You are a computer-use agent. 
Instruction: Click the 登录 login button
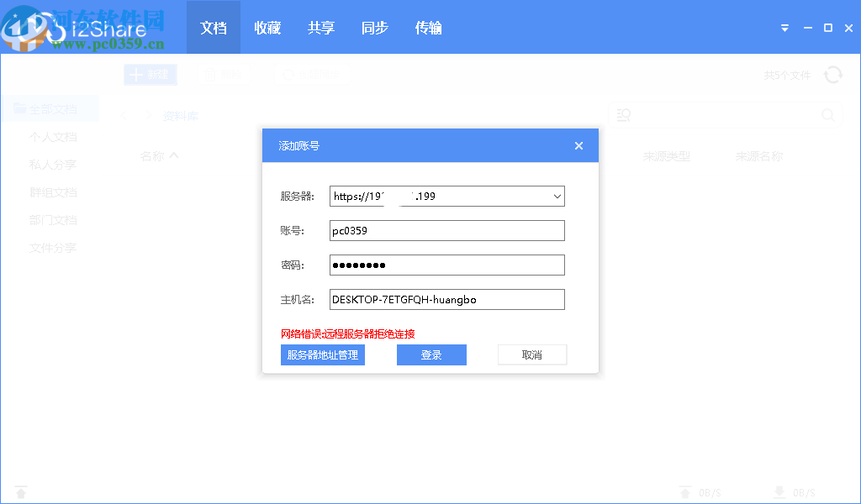431,354
